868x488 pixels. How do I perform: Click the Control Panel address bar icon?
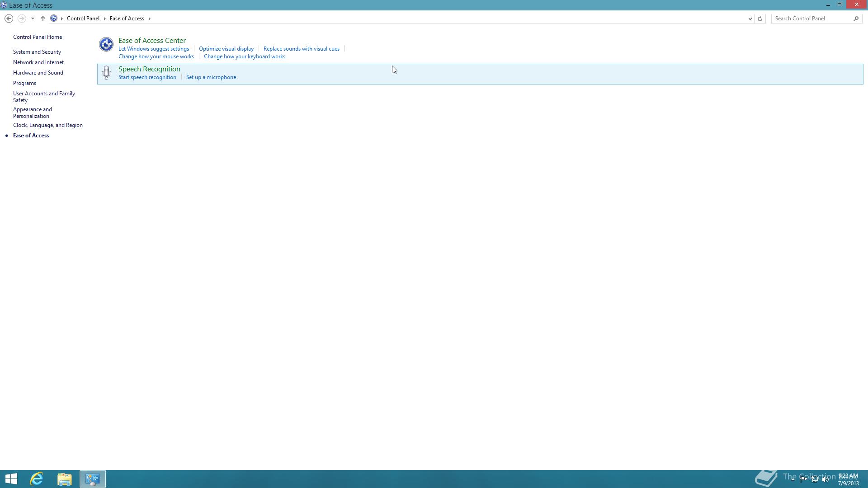[x=54, y=19]
